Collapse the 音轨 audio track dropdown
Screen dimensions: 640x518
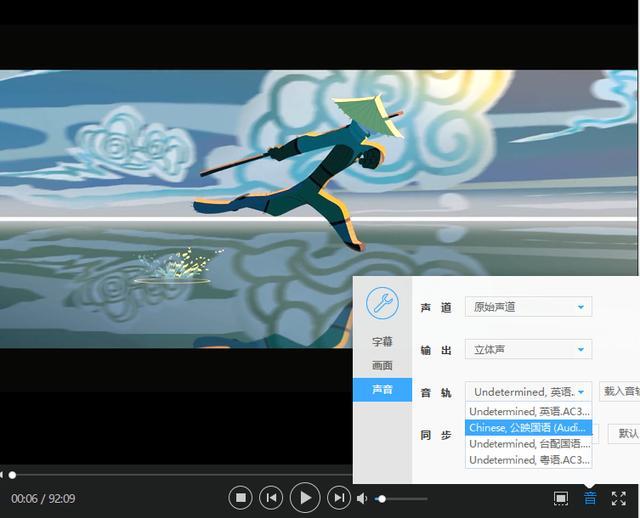coord(528,392)
